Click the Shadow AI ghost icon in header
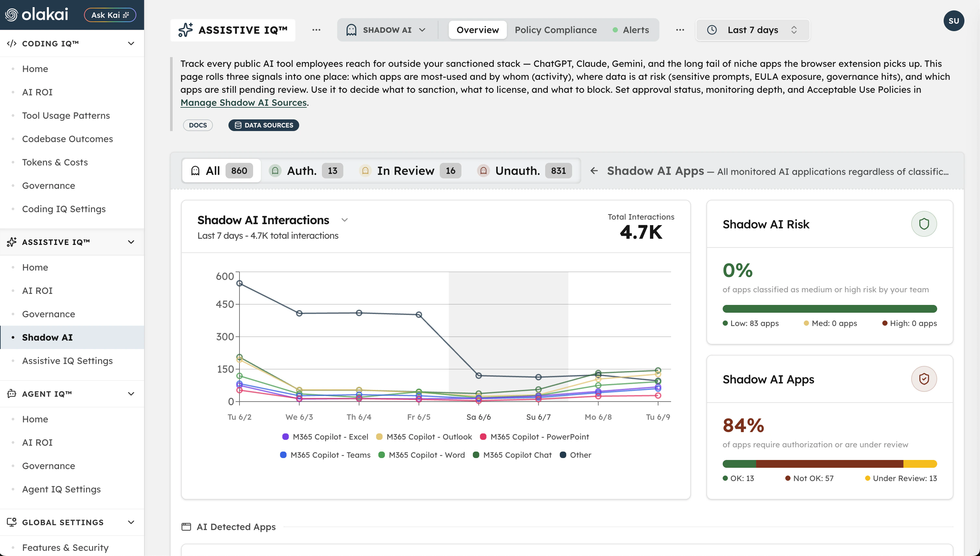This screenshot has width=980, height=556. [x=351, y=30]
